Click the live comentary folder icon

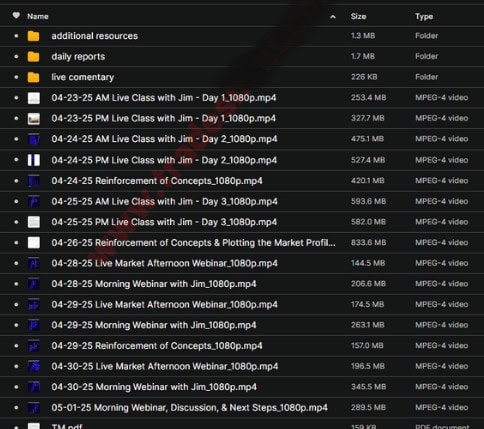point(33,77)
